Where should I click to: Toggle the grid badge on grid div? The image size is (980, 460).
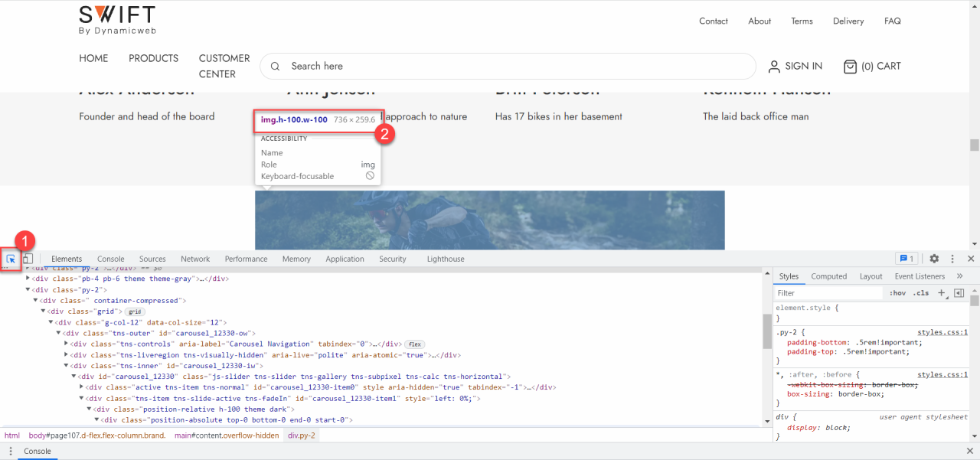coord(135,312)
